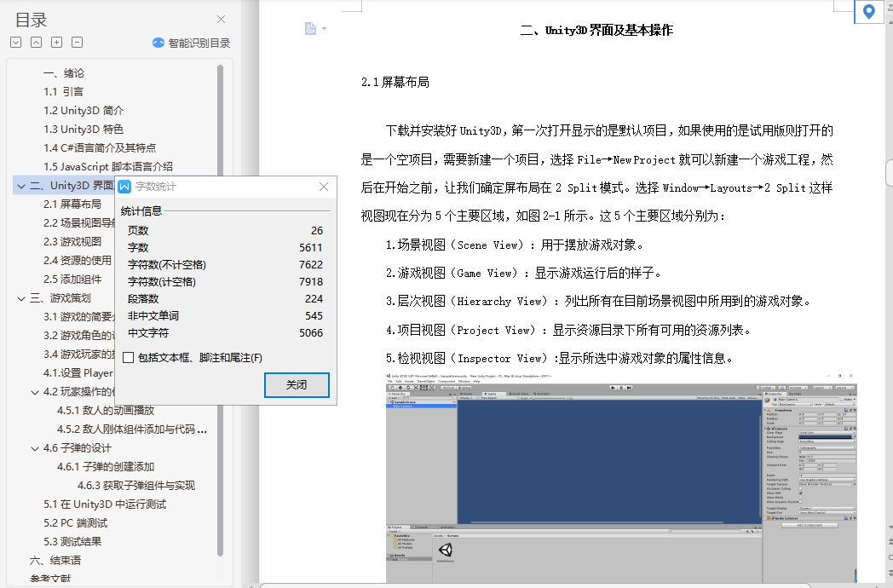Click the outline panel vertical scrollbar
The image size is (893, 588).
point(221,310)
